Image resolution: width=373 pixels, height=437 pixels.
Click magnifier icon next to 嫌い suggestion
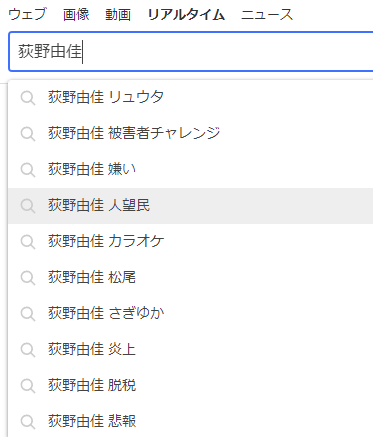tap(28, 170)
